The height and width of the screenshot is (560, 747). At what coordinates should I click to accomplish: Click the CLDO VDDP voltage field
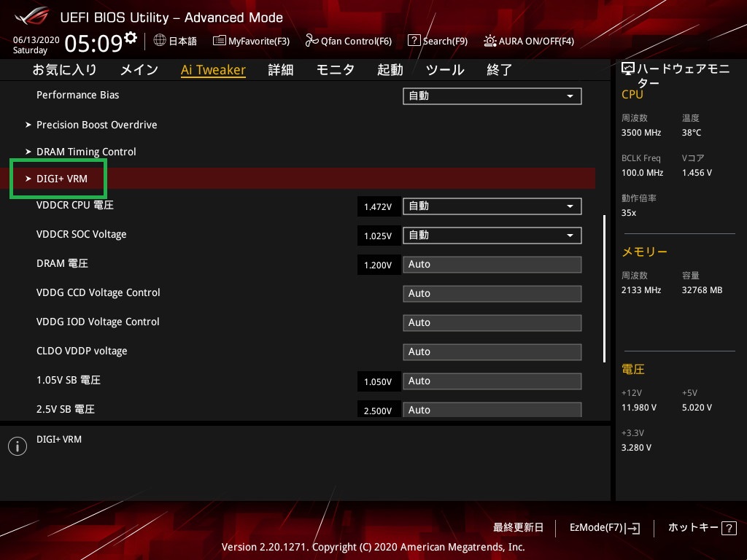click(492, 352)
